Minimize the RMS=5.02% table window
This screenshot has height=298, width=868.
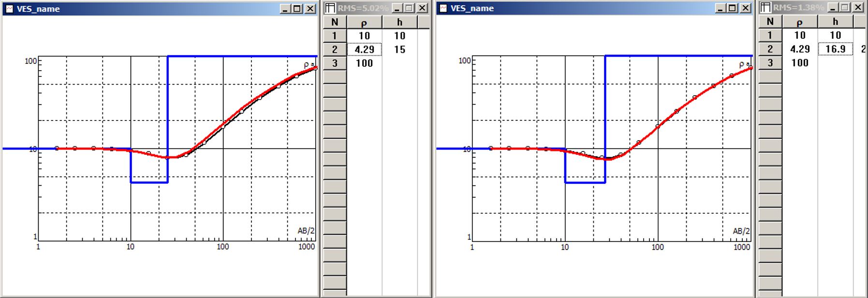coord(397,8)
